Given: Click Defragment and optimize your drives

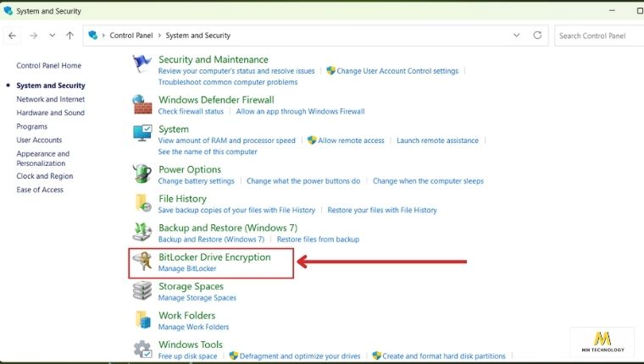Looking at the screenshot, I should (x=300, y=356).
